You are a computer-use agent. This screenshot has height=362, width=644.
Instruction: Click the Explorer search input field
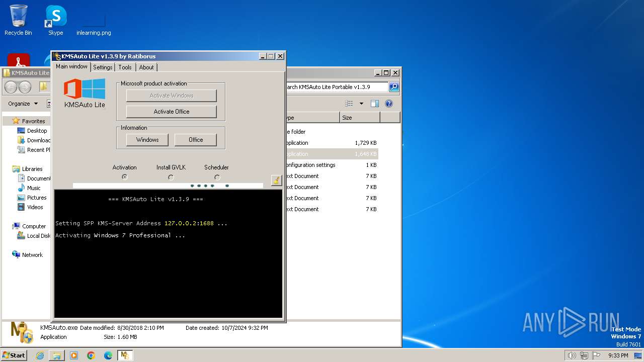[337, 87]
